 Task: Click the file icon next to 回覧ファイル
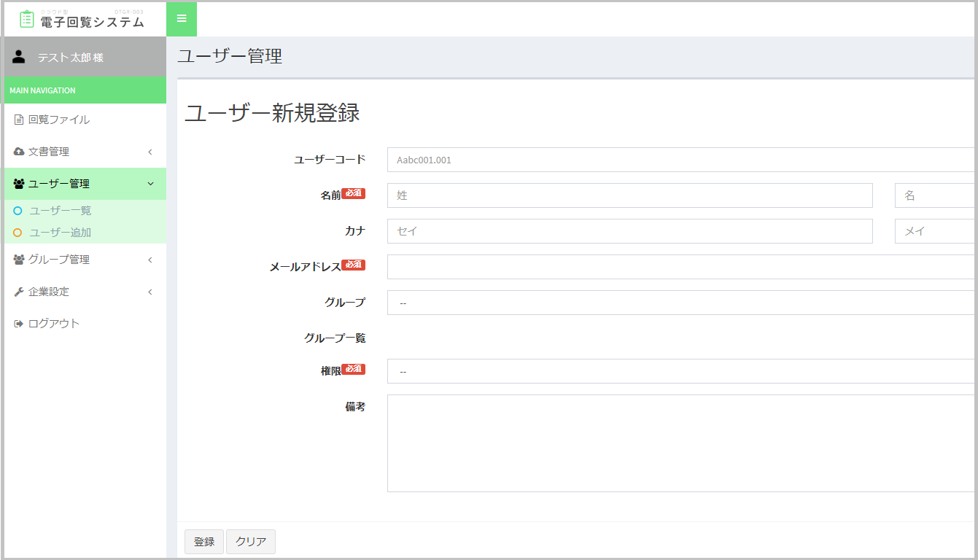19,120
